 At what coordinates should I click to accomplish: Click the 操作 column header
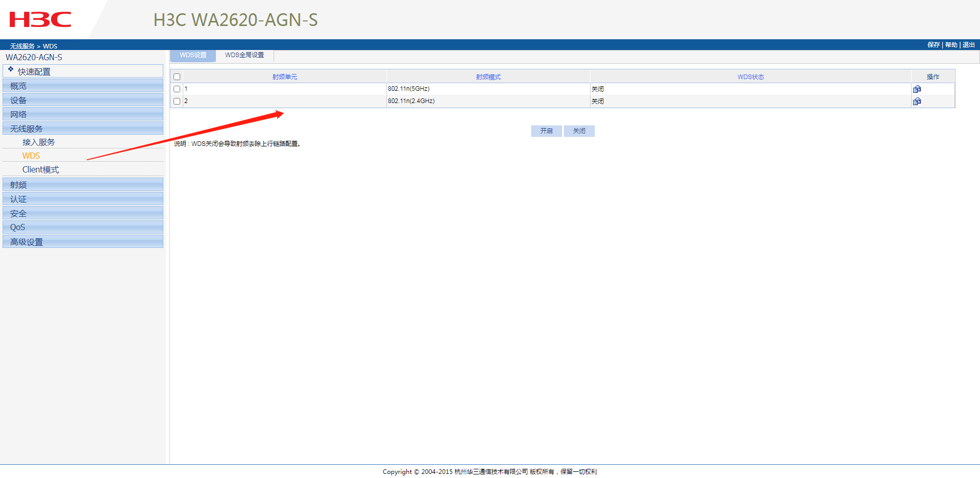click(x=933, y=77)
